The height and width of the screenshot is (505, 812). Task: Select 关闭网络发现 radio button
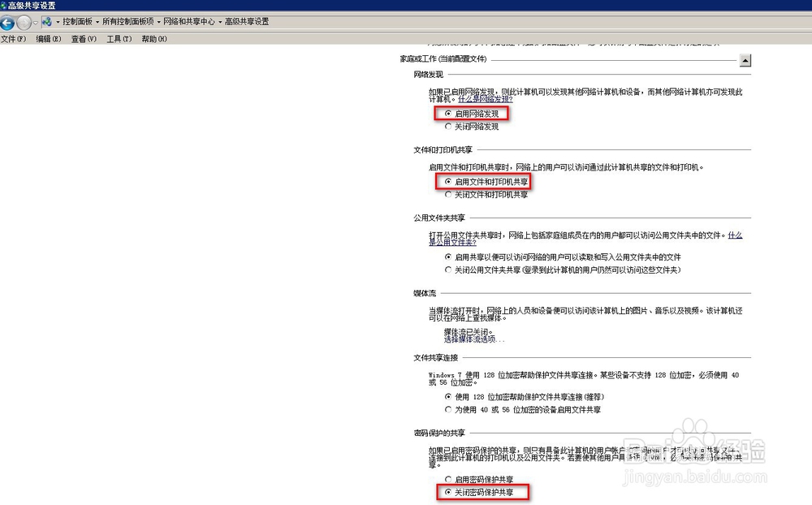449,126
